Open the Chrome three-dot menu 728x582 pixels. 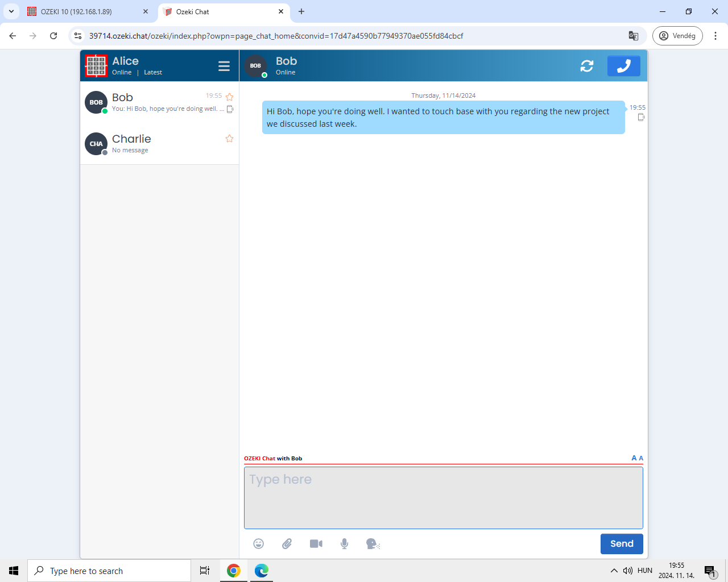[x=715, y=36]
